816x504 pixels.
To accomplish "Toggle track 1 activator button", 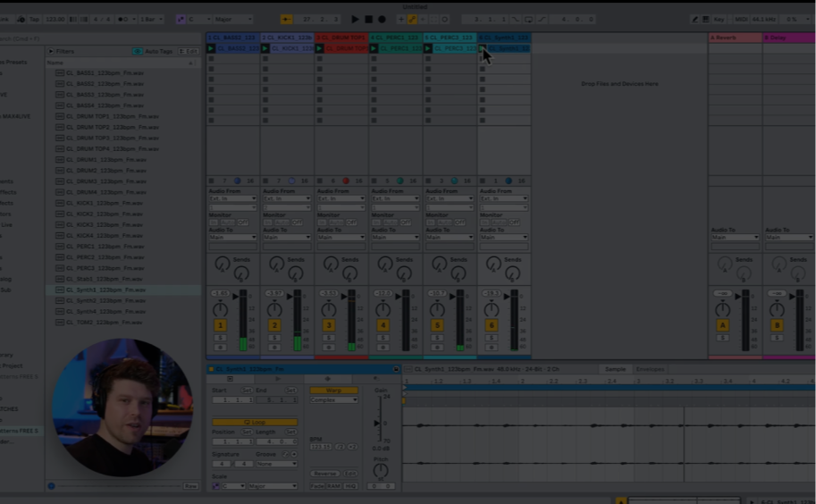I will [220, 325].
